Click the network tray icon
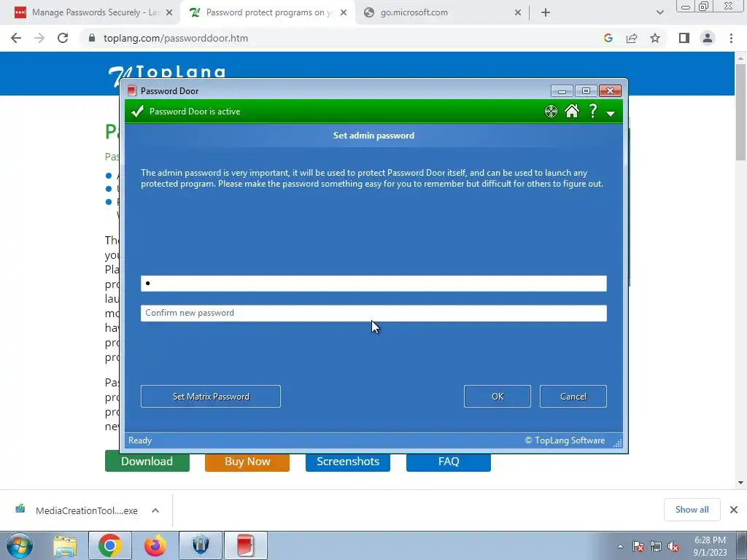747x560 pixels. pos(656,546)
